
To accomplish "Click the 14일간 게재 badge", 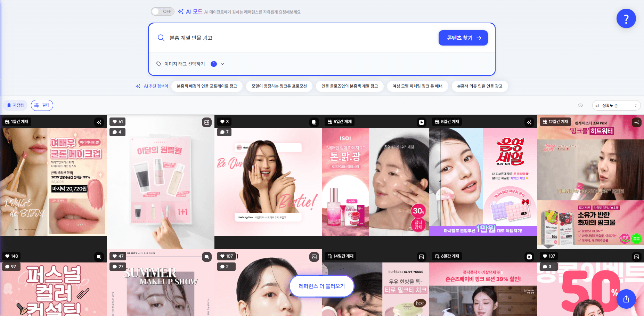I will click(341, 256).
